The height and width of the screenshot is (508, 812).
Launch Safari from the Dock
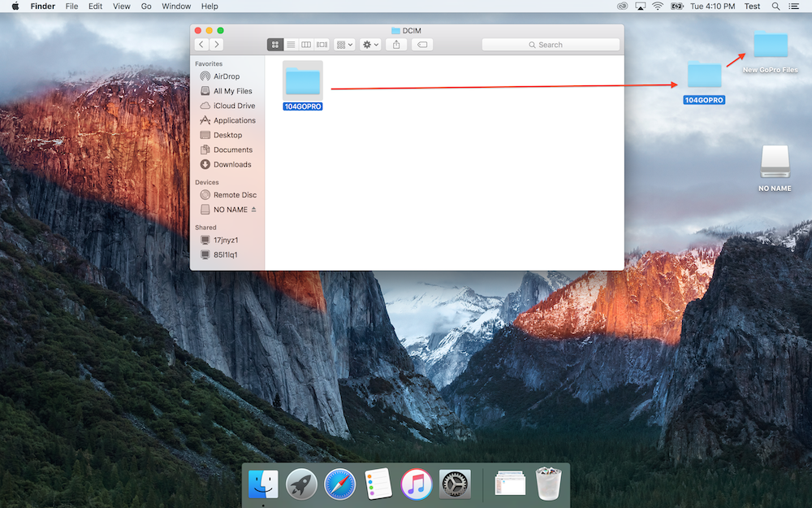click(x=339, y=484)
